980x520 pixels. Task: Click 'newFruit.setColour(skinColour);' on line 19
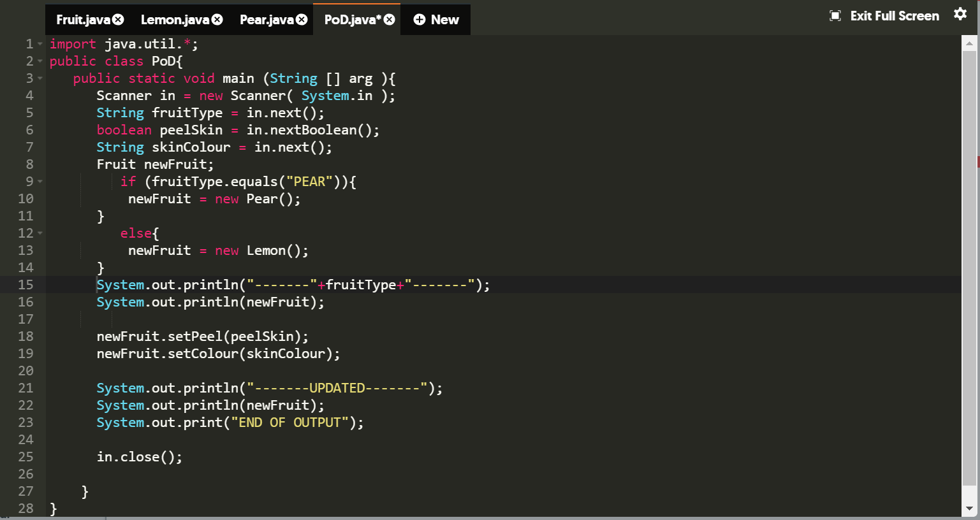(219, 354)
